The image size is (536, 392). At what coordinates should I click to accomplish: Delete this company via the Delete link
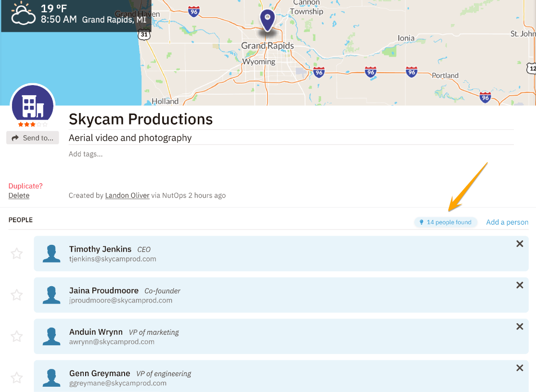pyautogui.click(x=19, y=196)
